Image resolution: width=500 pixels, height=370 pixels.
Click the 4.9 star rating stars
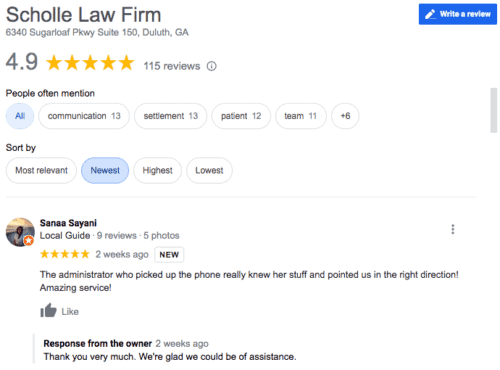90,63
